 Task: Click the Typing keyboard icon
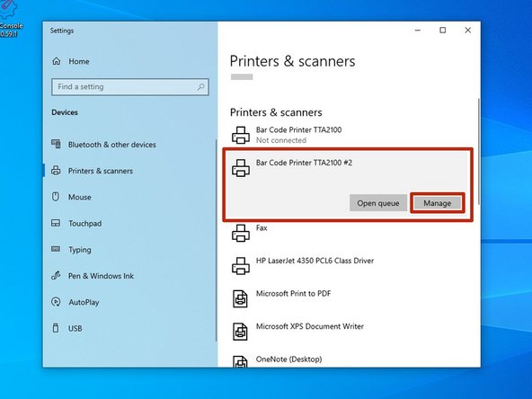click(56, 249)
